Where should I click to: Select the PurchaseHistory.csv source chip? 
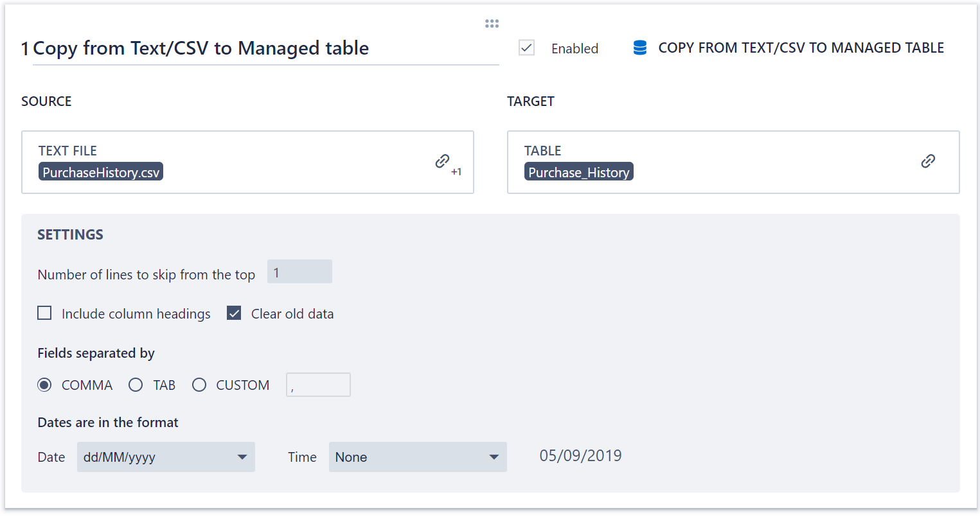100,171
